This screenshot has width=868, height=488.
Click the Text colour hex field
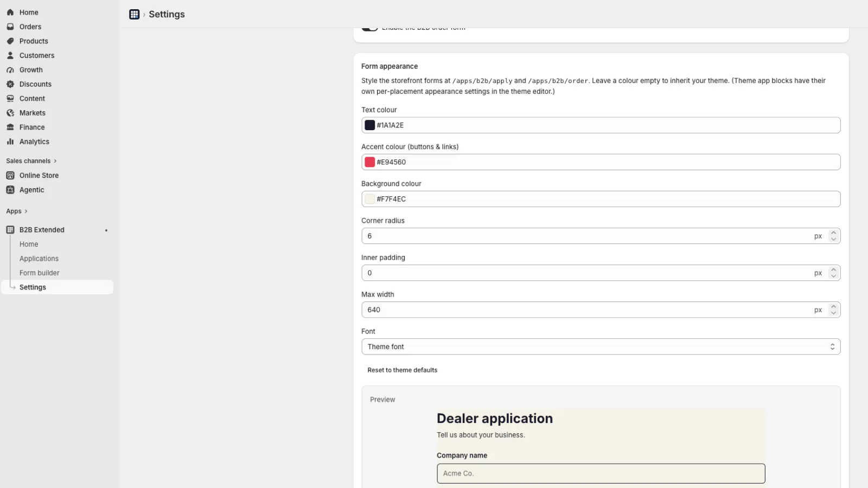coord(601,125)
